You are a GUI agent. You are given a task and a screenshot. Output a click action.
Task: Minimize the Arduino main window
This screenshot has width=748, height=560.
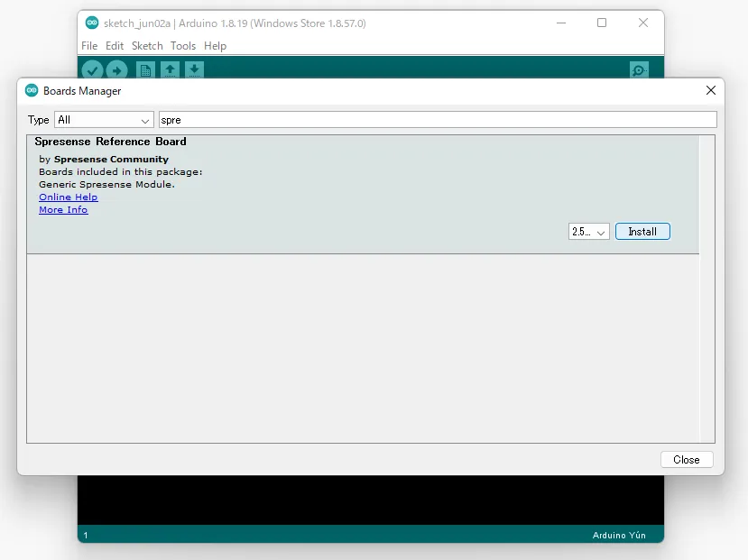pos(561,23)
